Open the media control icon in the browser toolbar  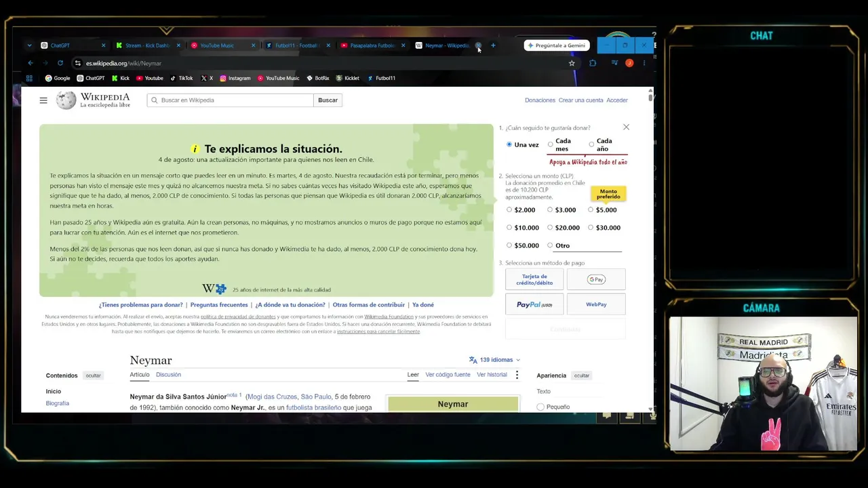614,63
